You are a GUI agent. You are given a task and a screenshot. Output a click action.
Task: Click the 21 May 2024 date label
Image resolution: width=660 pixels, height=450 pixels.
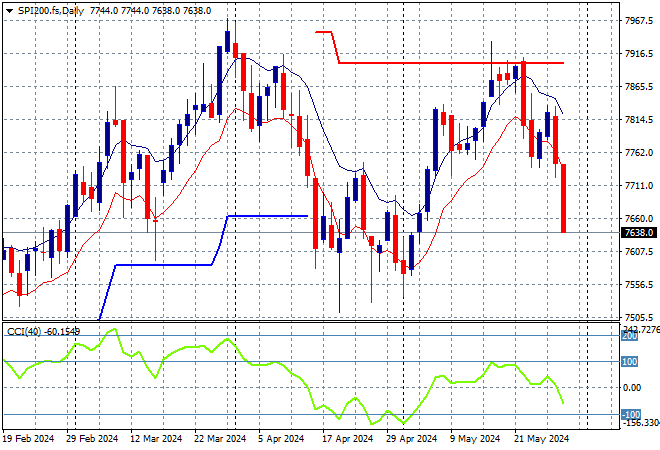(x=541, y=439)
